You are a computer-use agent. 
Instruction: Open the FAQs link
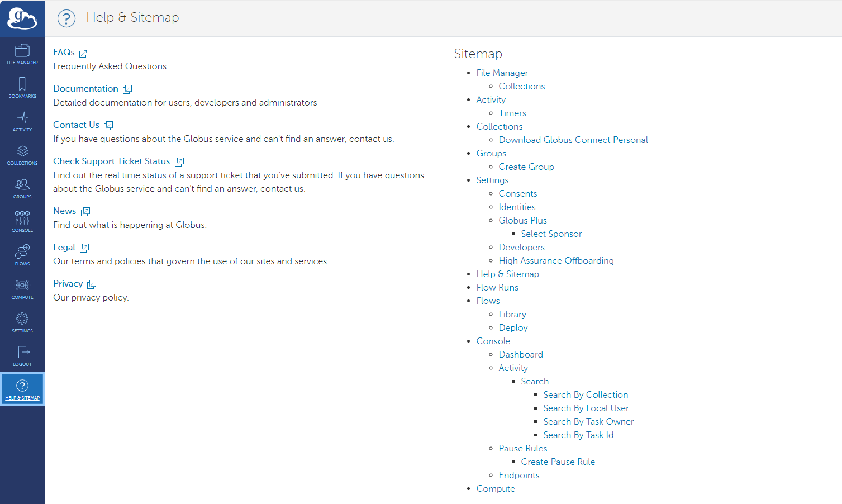(64, 52)
